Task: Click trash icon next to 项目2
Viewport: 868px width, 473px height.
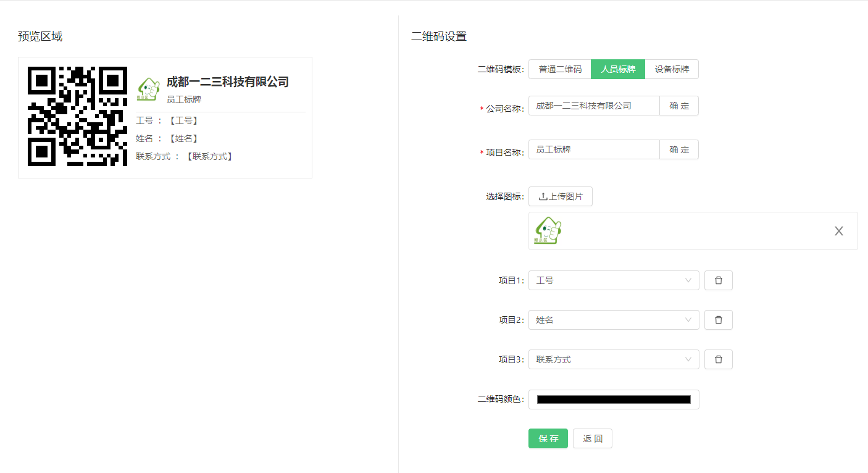Action: (718, 320)
